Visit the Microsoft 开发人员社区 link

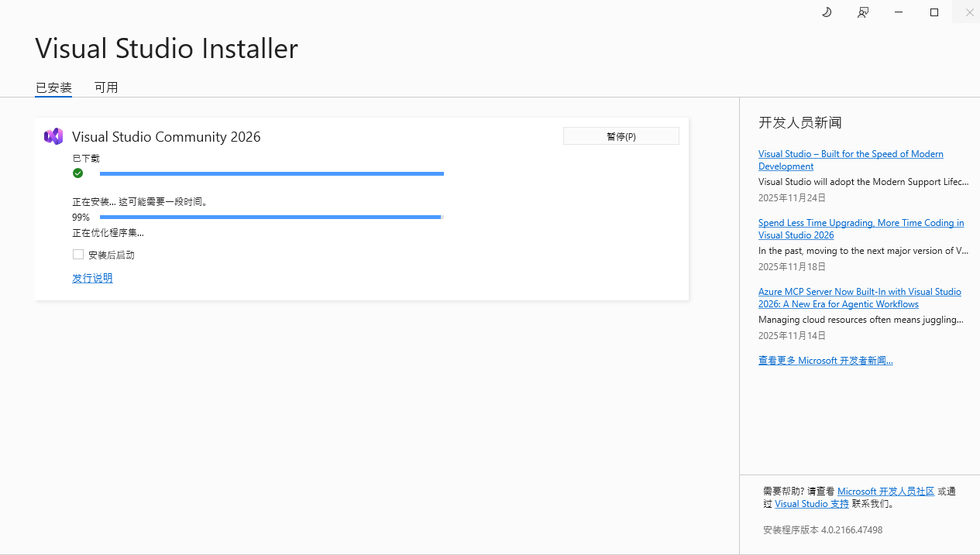885,492
